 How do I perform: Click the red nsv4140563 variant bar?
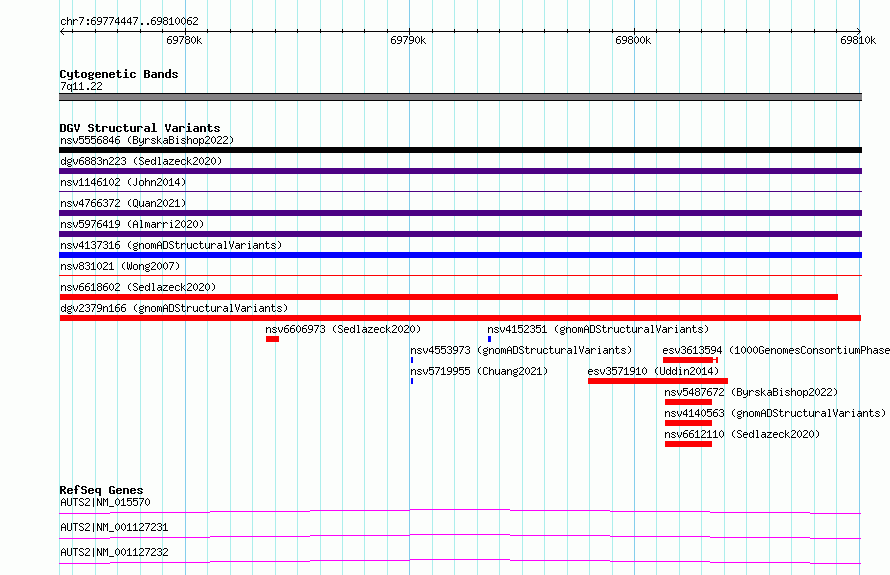click(688, 423)
